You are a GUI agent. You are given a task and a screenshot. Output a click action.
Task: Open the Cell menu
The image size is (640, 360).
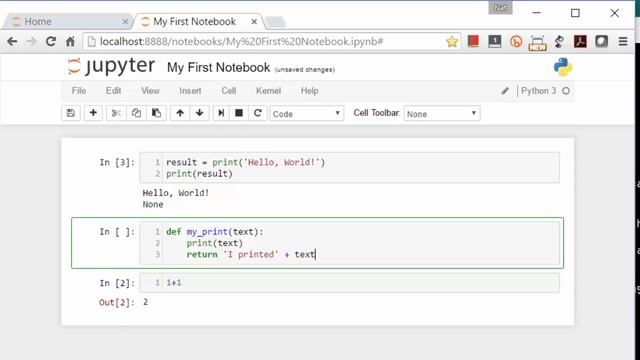click(x=229, y=91)
